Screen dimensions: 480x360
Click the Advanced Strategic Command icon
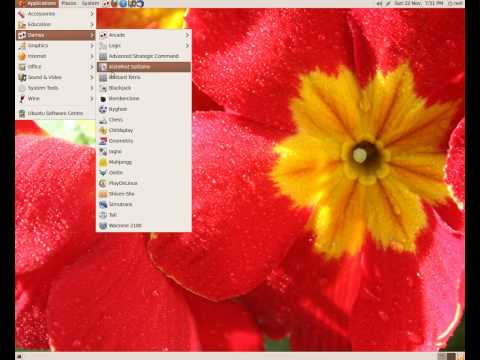click(103, 56)
